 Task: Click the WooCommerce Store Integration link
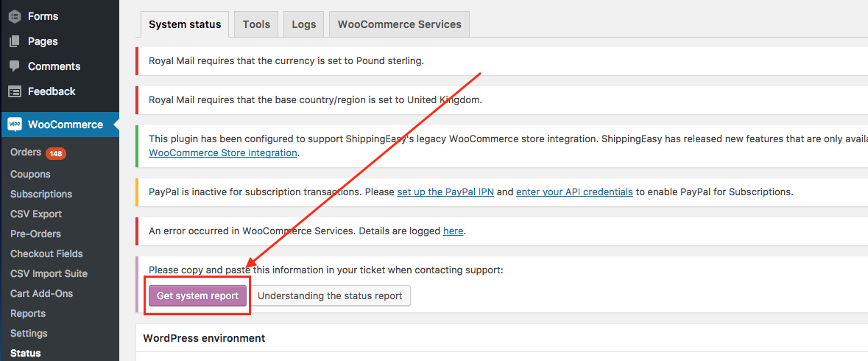(x=223, y=153)
